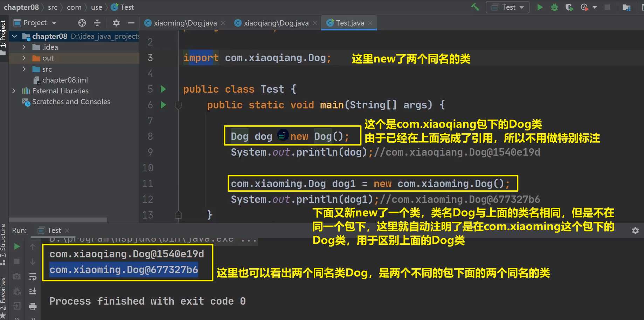
Task: Collapse all in Project panel
Action: click(97, 23)
